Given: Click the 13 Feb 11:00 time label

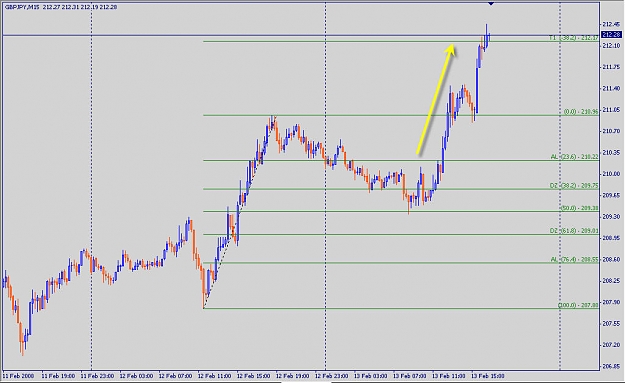Looking at the screenshot, I should pyautogui.click(x=449, y=376).
